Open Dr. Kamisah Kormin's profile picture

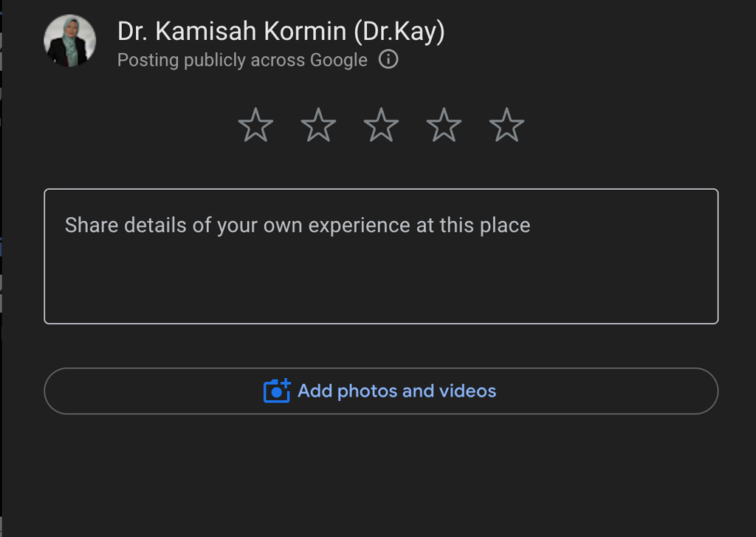69,41
